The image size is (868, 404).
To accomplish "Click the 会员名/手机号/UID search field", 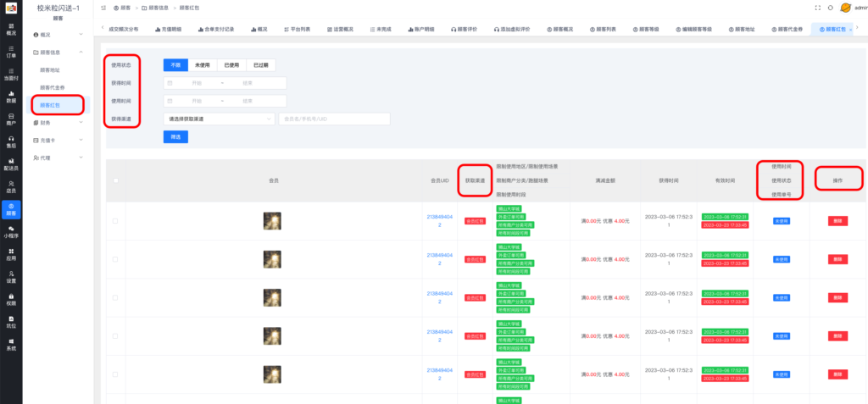I will (x=333, y=119).
